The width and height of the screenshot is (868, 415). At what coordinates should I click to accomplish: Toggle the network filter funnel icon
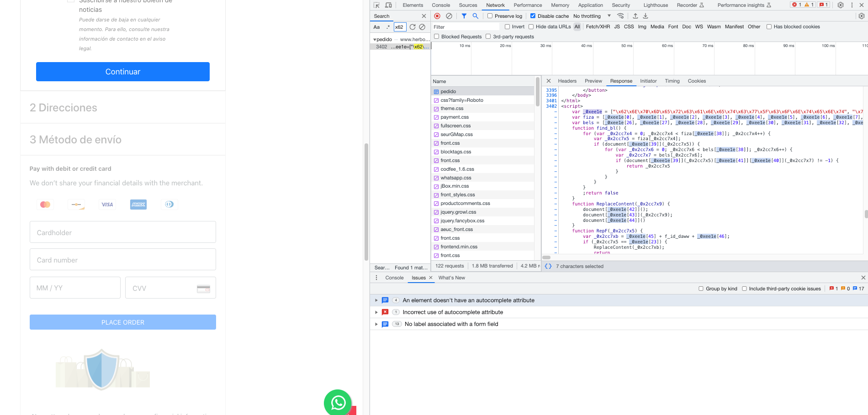(464, 16)
